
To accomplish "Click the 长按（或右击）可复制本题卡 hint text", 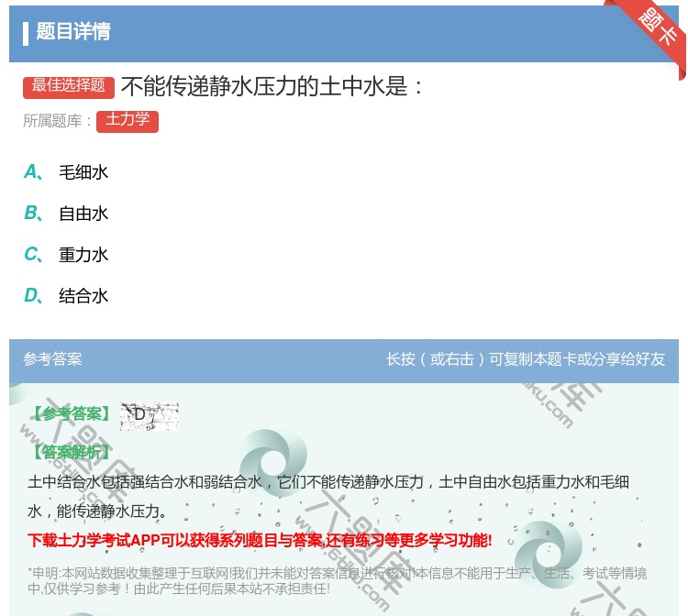I will tap(526, 359).
